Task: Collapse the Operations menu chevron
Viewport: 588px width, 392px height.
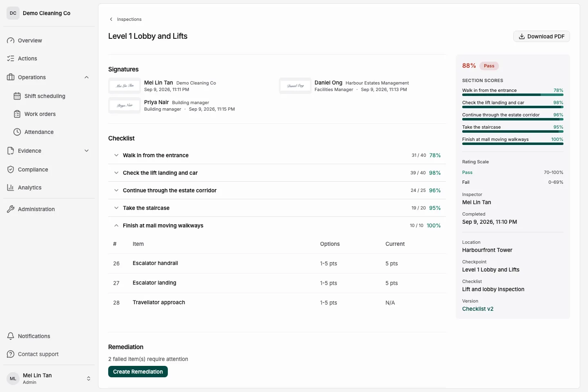Action: pos(87,77)
